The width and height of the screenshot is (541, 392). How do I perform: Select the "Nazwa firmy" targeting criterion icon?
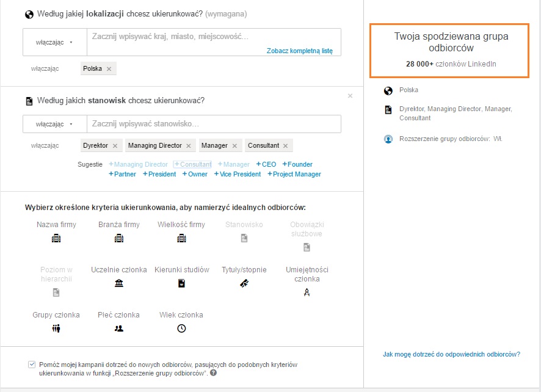[x=57, y=239]
